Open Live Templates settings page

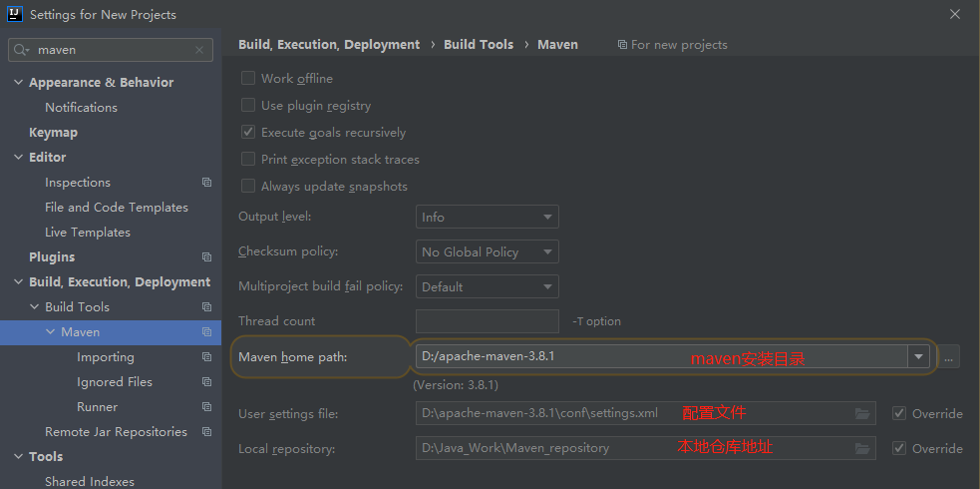[88, 232]
